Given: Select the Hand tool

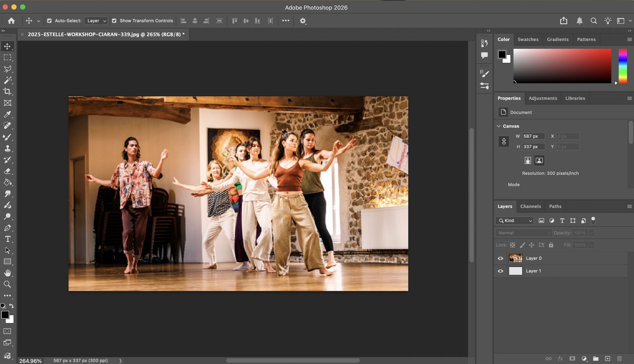Looking at the screenshot, I should pyautogui.click(x=7, y=273).
